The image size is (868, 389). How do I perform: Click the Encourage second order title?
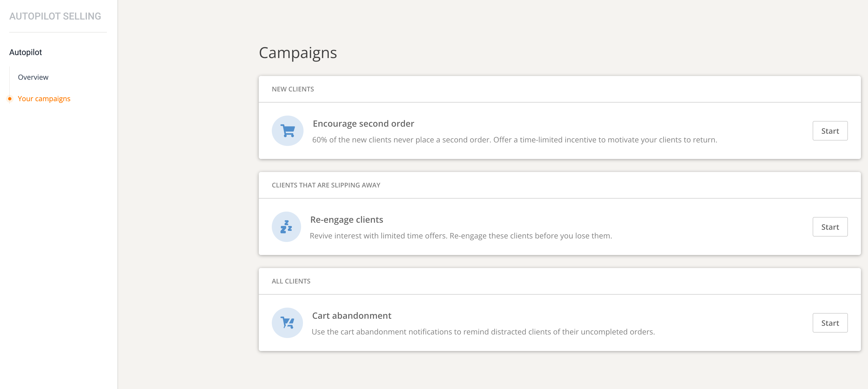[363, 124]
